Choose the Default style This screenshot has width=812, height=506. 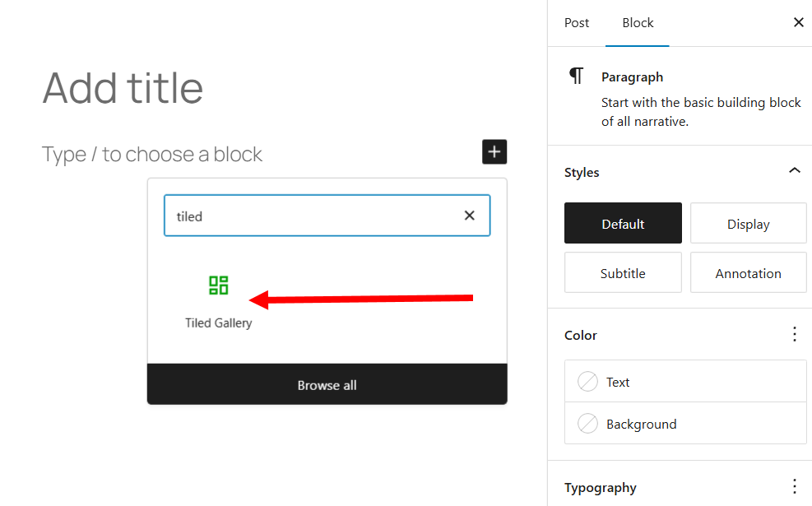(x=623, y=224)
